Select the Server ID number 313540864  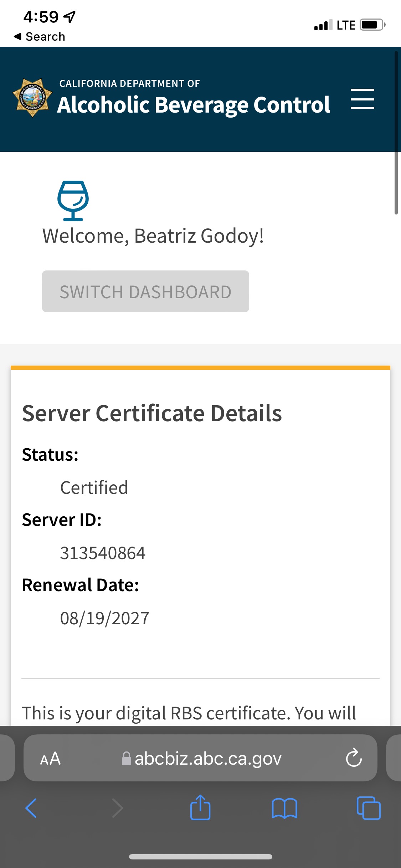coord(103,553)
